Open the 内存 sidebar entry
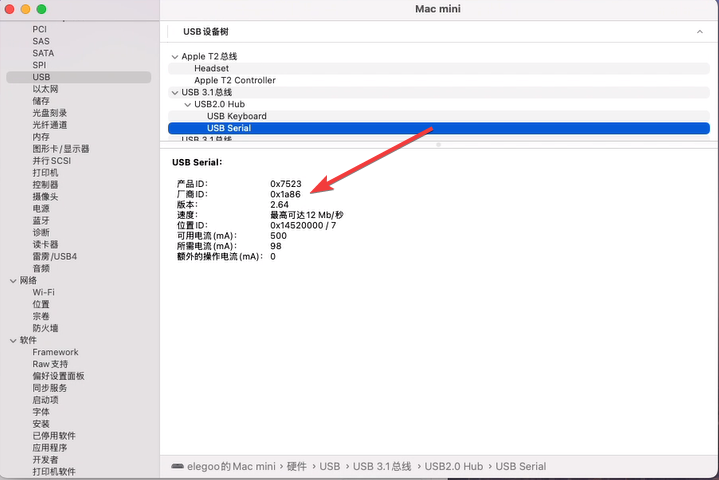 (41, 137)
